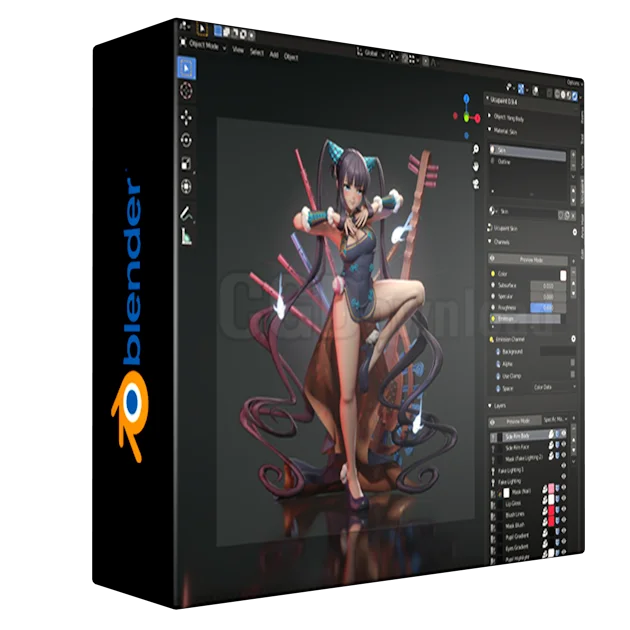
Task: Collapse the Channels section
Action: pyautogui.click(x=499, y=241)
